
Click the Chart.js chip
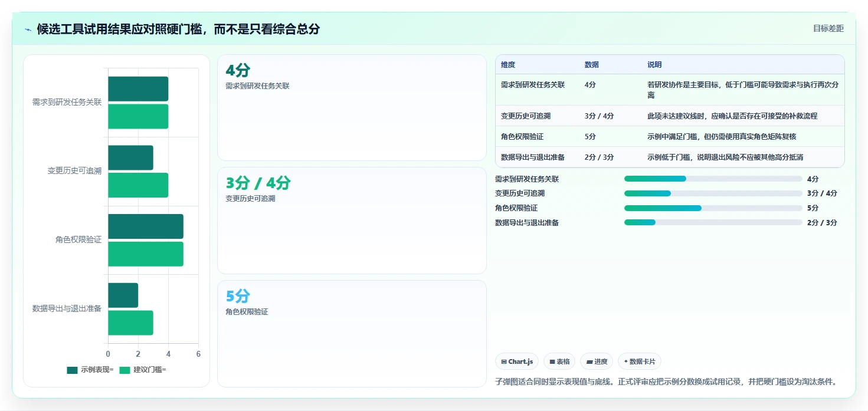pos(517,361)
